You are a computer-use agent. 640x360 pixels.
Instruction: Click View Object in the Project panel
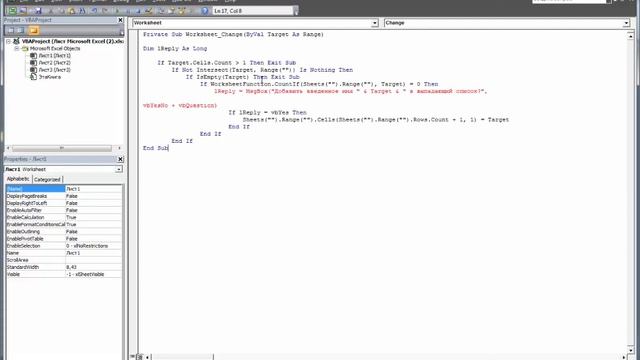tap(20, 30)
